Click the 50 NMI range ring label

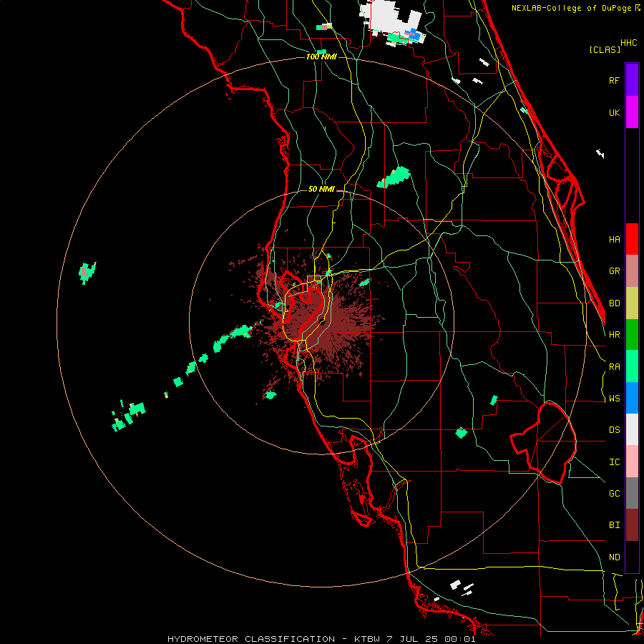[x=321, y=190]
